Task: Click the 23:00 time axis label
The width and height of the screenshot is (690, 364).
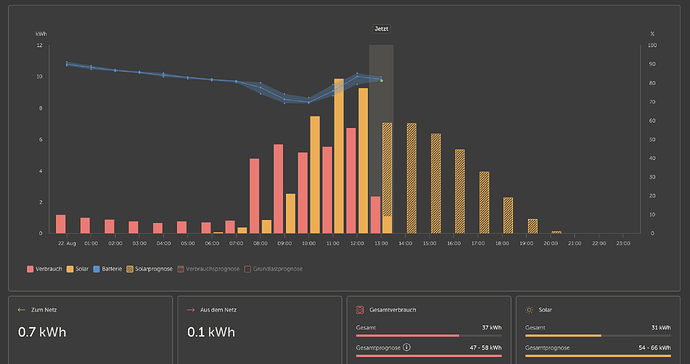Action: [623, 243]
